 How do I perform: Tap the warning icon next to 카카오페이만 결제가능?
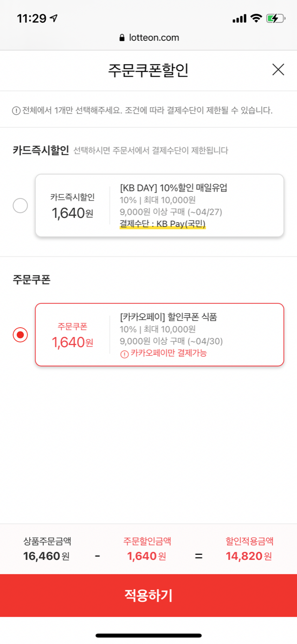pyautogui.click(x=124, y=354)
